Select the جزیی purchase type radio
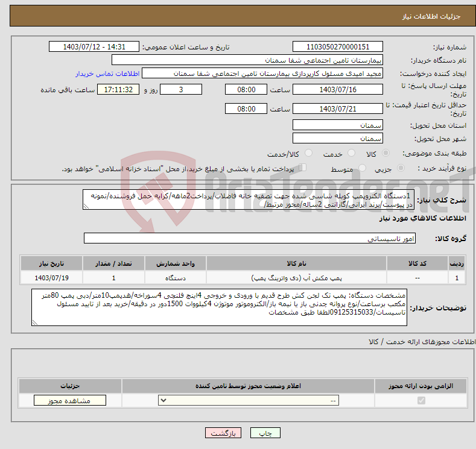Viewport: 476px width, 449px height. 401,168
